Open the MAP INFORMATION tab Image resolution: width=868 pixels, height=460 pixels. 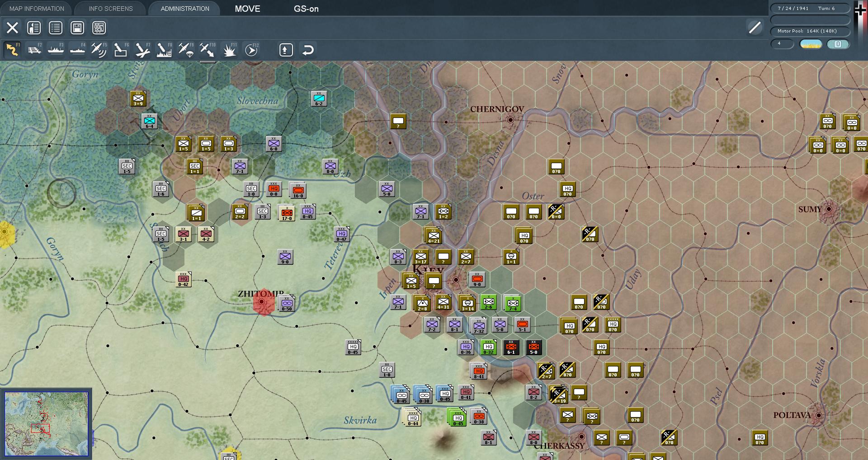tap(37, 9)
